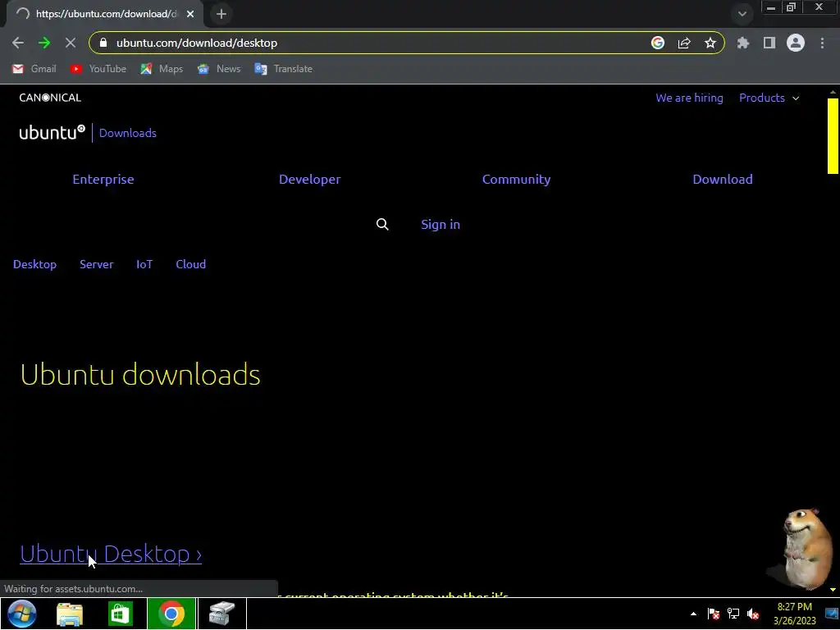The image size is (840, 630).
Task: Open File Explorer from the taskbar
Action: point(70,614)
